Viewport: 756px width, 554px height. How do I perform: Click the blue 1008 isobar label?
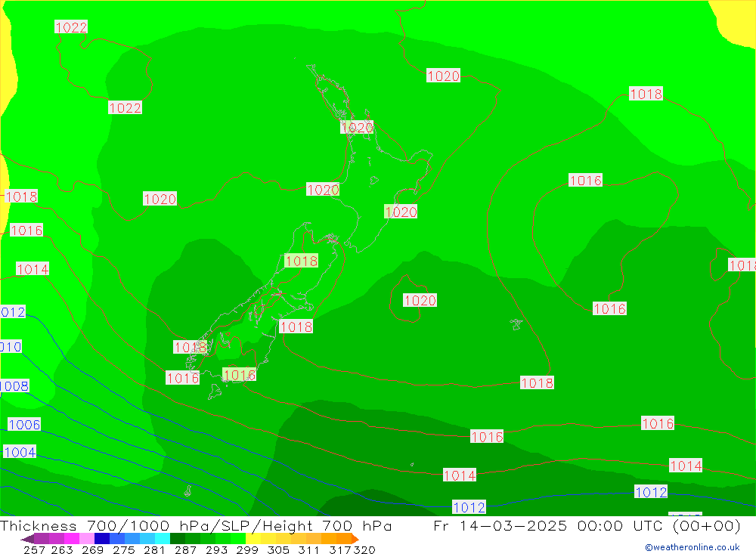pyautogui.click(x=14, y=386)
